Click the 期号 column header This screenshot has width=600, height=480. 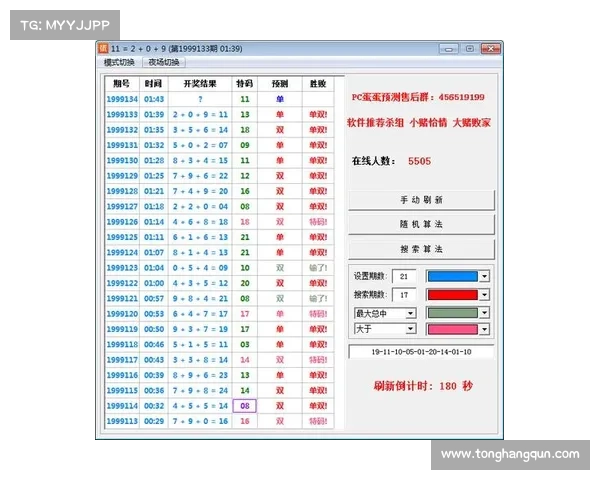[122, 83]
